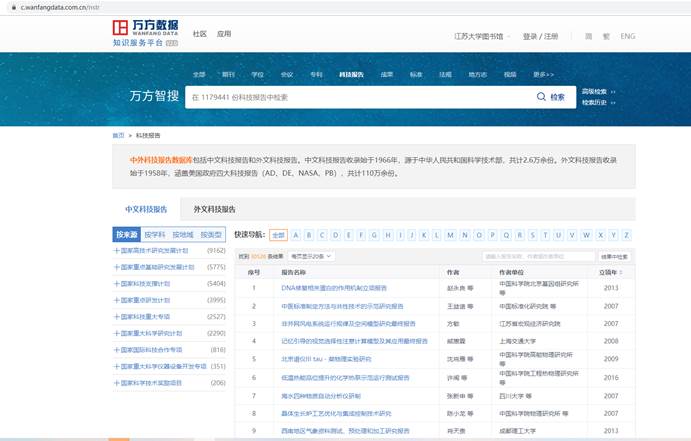
Task: Filter the quick navigation by letter M
Action: click(450, 235)
